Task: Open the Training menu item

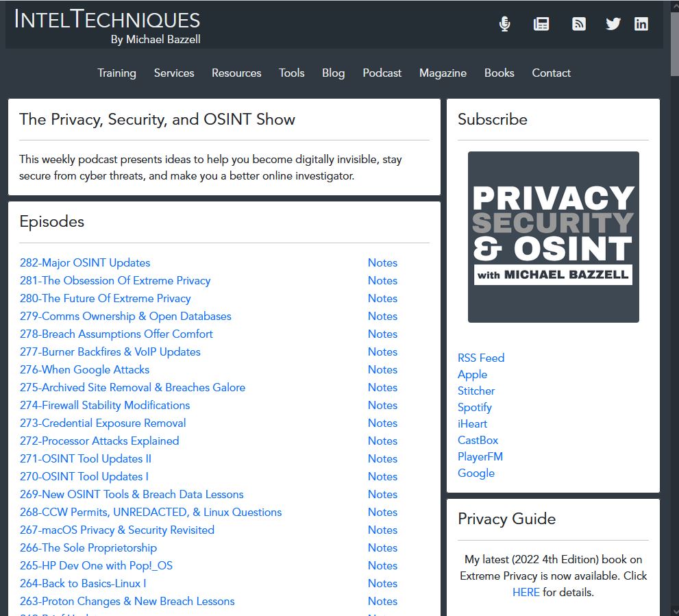Action: coord(117,73)
